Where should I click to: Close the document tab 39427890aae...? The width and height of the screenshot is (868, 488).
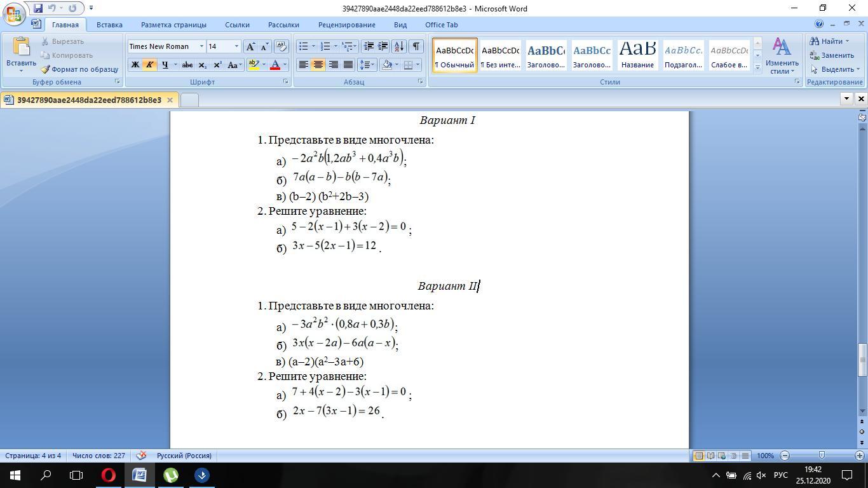tap(170, 100)
